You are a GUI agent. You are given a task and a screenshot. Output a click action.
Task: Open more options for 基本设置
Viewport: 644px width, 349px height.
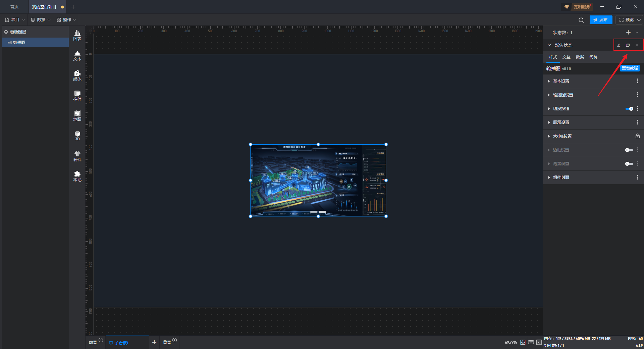638,81
